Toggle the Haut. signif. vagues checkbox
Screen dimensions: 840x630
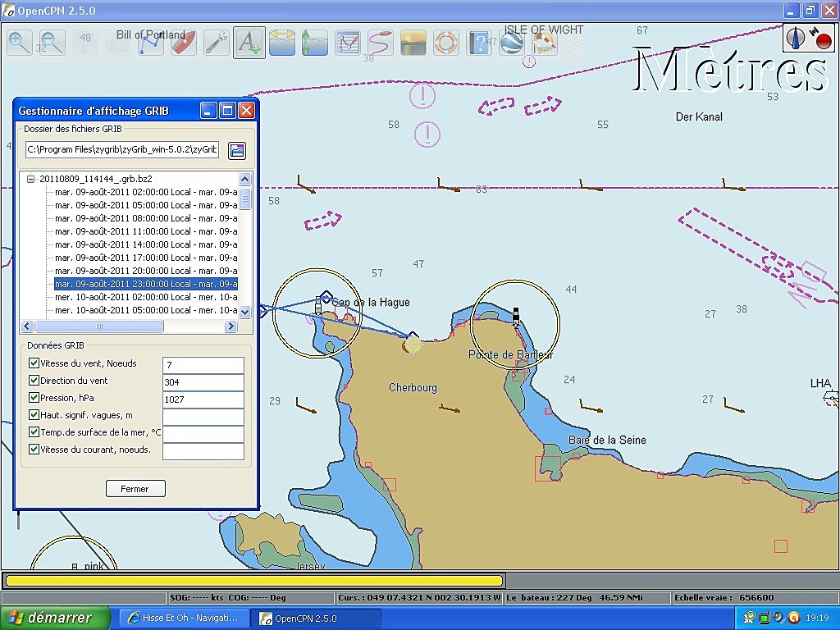pyautogui.click(x=34, y=414)
